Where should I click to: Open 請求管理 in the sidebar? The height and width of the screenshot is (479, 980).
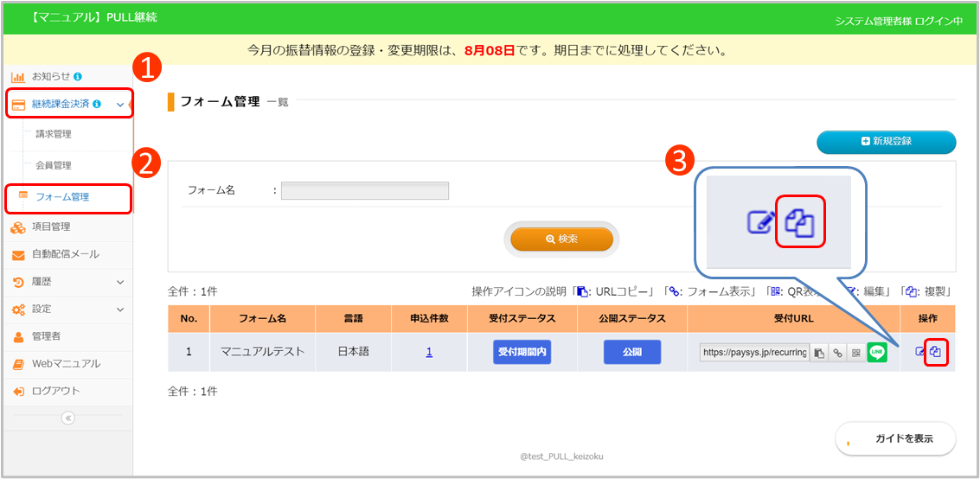[x=54, y=134]
